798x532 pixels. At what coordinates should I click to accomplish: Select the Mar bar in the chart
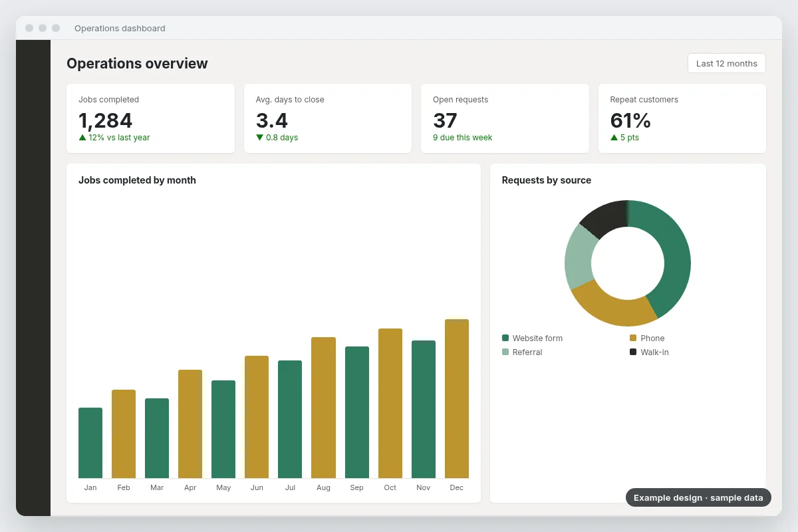157,438
